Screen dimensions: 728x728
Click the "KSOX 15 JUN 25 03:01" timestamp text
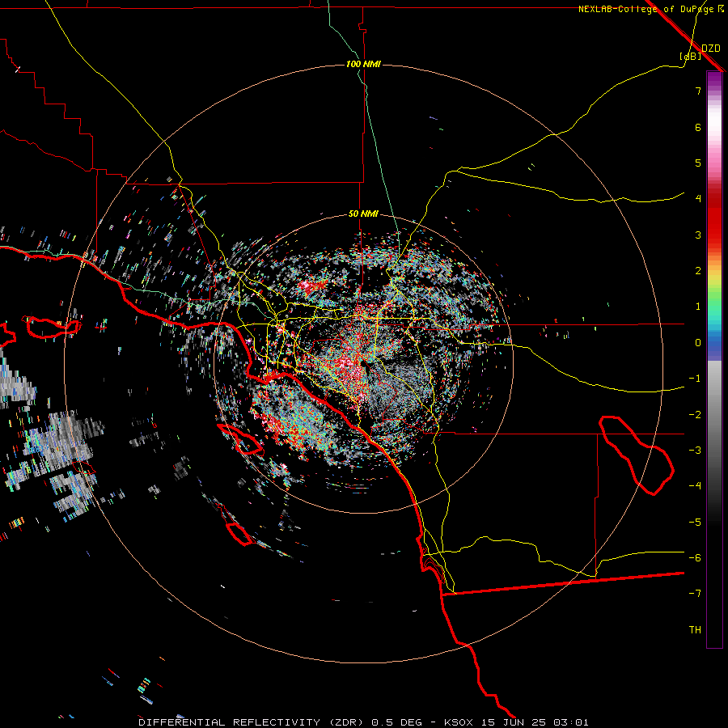point(516,722)
